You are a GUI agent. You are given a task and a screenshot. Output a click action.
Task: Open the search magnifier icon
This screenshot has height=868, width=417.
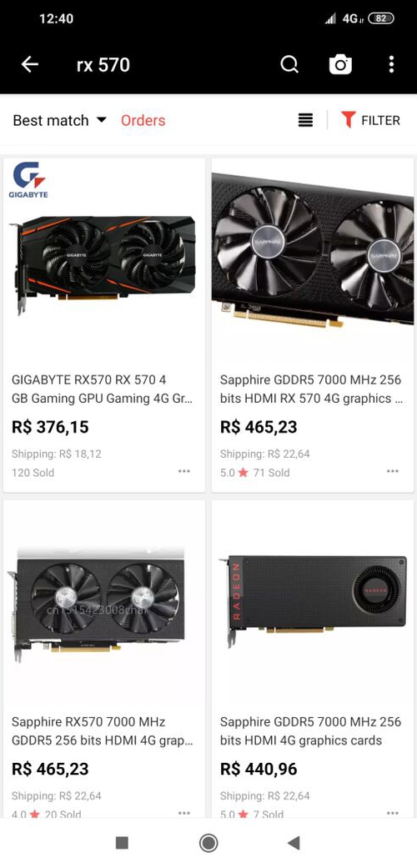tap(289, 64)
